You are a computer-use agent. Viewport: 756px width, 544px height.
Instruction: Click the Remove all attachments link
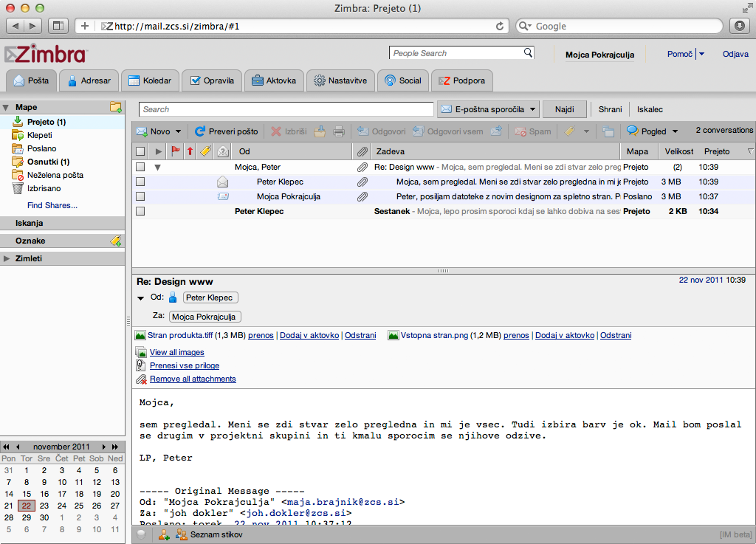click(193, 379)
